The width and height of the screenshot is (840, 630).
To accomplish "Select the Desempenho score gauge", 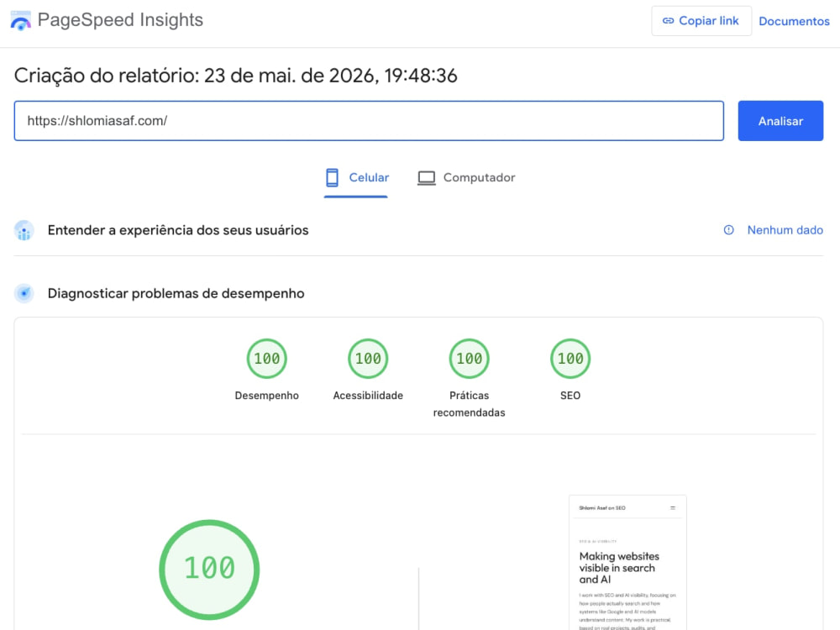I will [267, 359].
